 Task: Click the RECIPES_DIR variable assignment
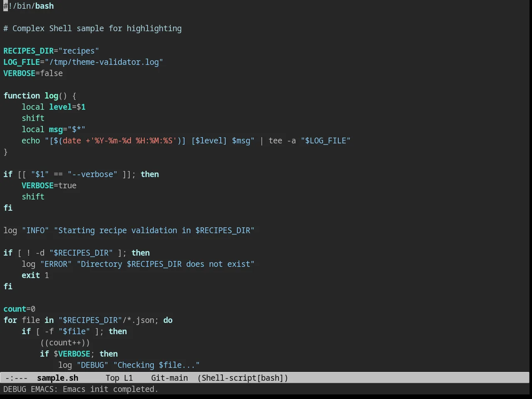[x=51, y=51]
